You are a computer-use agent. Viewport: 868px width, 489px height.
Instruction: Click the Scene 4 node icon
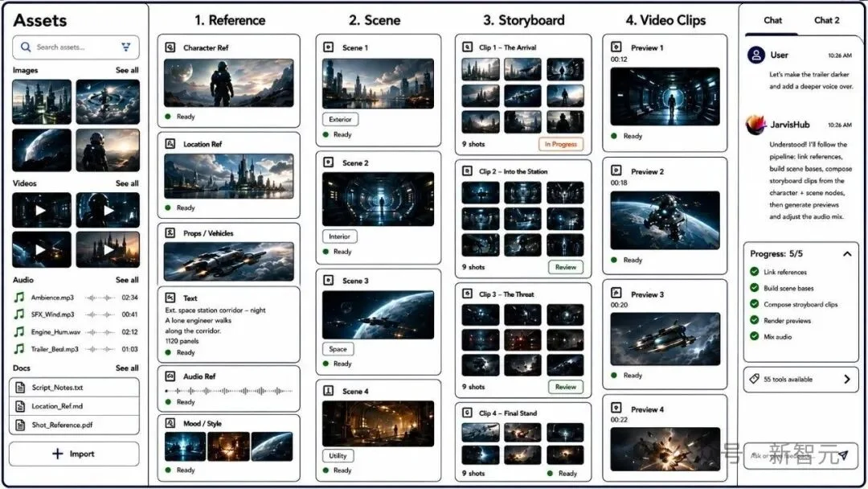click(x=328, y=391)
